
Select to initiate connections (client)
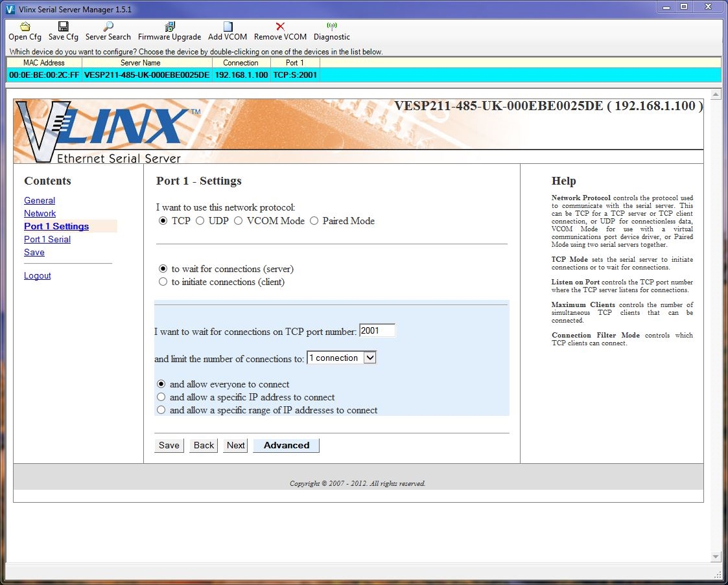163,282
